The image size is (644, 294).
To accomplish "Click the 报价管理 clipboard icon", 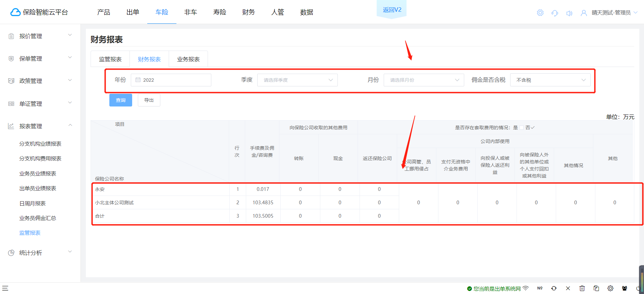I will pyautogui.click(x=11, y=36).
